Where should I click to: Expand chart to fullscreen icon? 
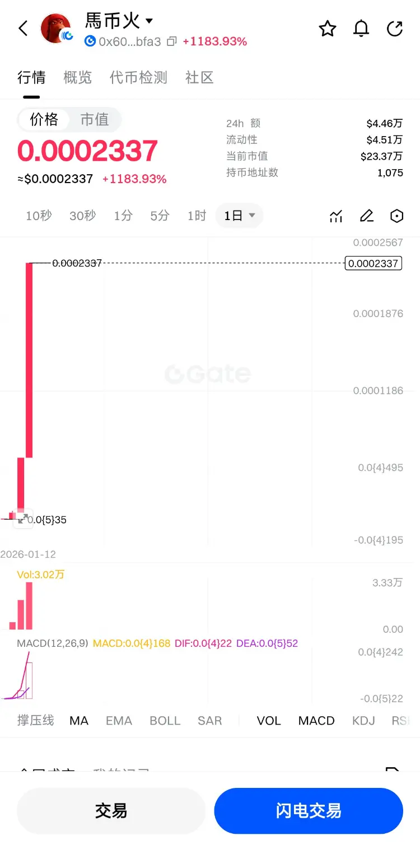pyautogui.click(x=23, y=519)
